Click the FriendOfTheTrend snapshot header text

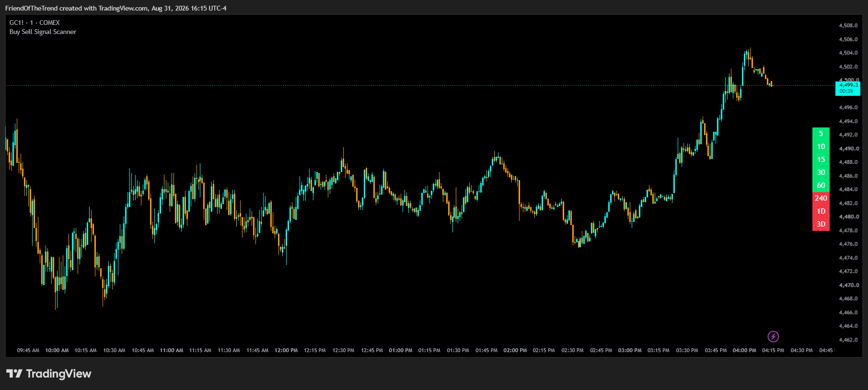tap(116, 8)
